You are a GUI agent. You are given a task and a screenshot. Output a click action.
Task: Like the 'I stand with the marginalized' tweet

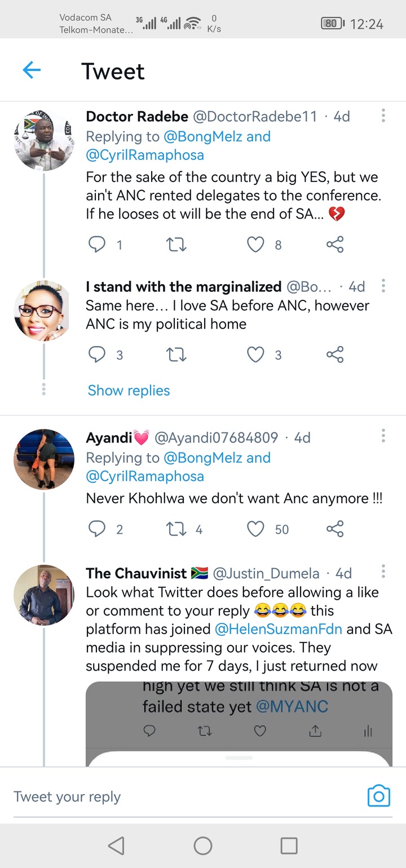[x=256, y=355]
